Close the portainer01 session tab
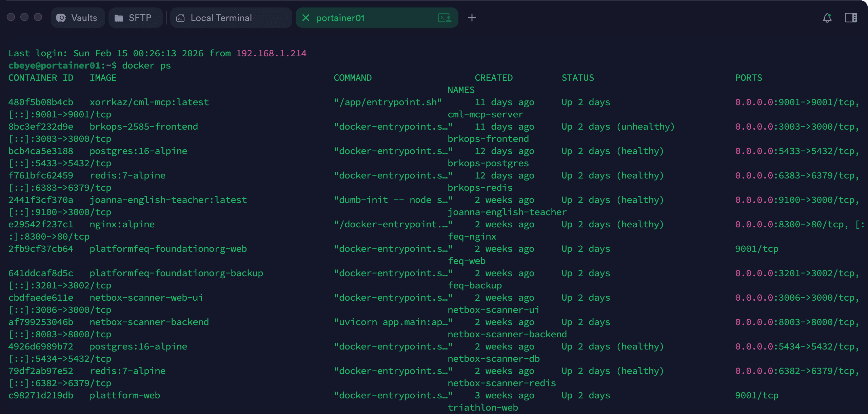The image size is (868, 414). tap(306, 18)
